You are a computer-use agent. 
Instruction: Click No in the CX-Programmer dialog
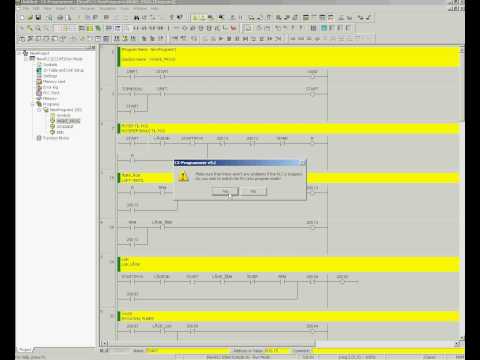pyautogui.click(x=253, y=191)
